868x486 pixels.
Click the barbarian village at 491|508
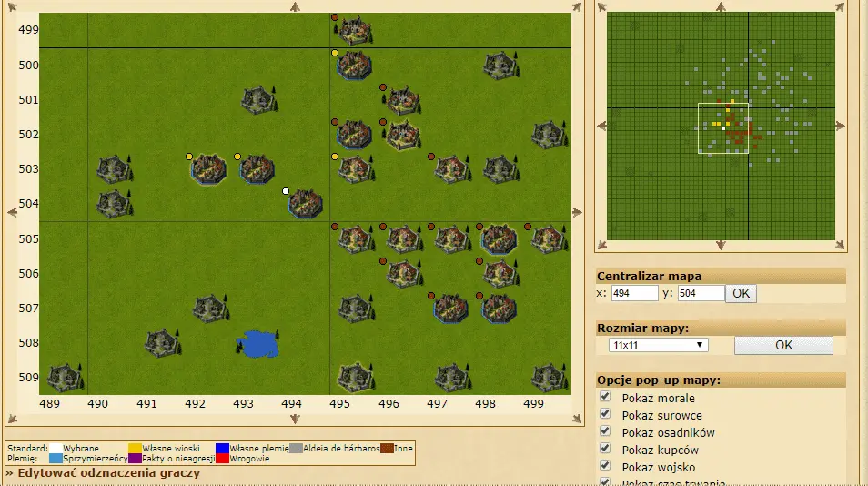pyautogui.click(x=162, y=342)
